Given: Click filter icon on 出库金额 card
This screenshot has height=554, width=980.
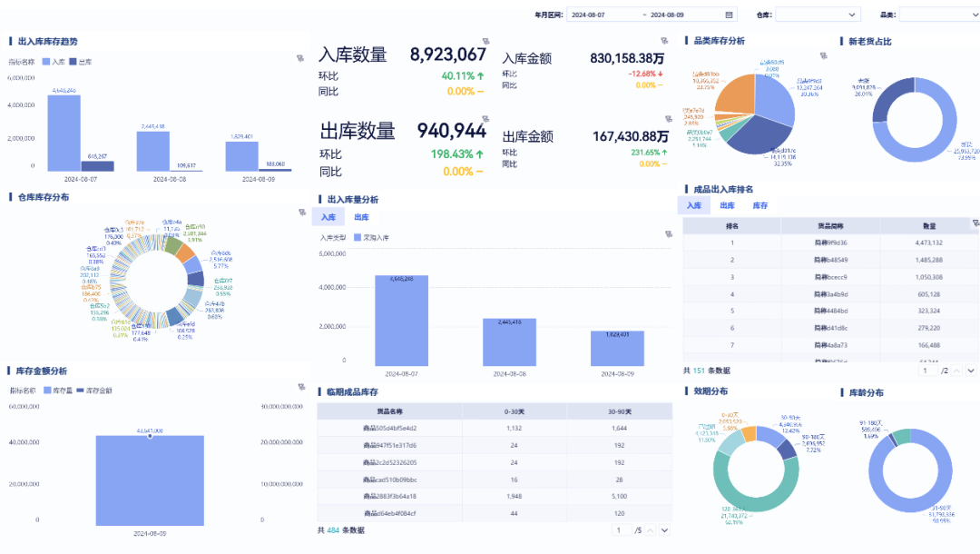Looking at the screenshot, I should (x=668, y=118).
